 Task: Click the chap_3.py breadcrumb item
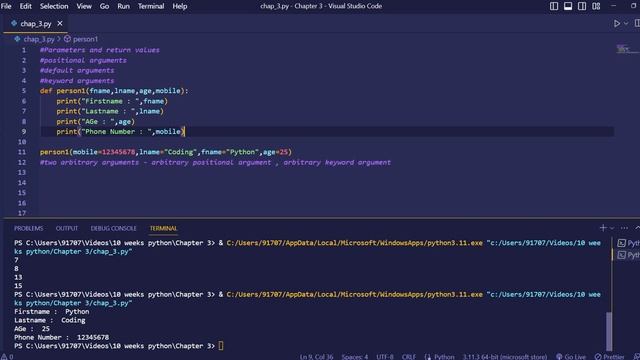point(39,39)
